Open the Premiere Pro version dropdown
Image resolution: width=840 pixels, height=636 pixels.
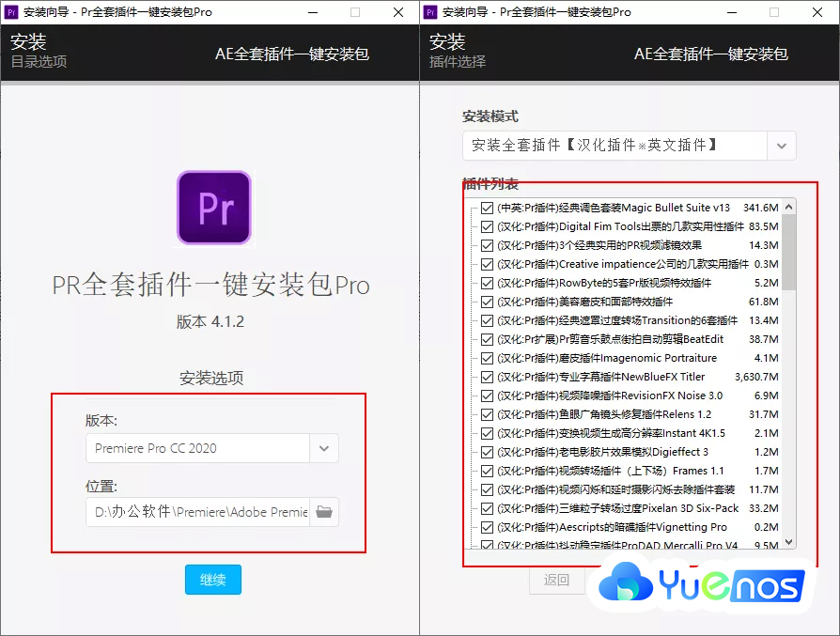[x=212, y=449]
